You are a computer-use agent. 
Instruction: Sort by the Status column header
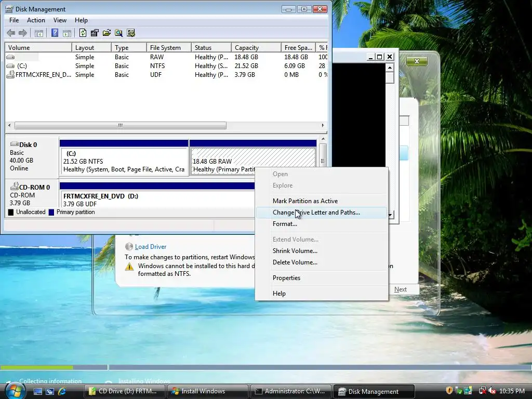click(x=211, y=47)
